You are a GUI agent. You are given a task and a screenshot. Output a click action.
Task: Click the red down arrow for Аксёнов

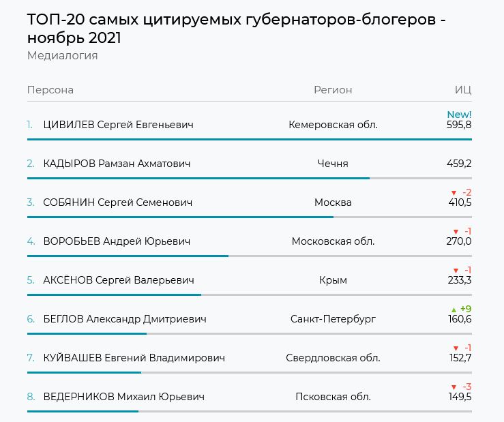click(456, 270)
